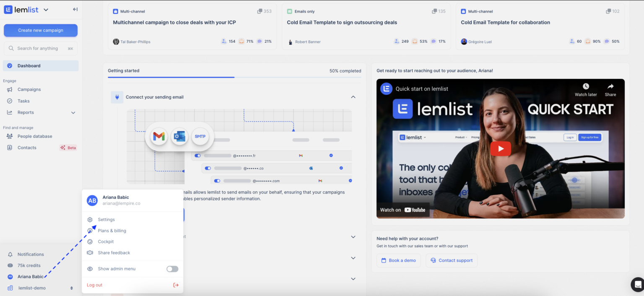Click the Create new campaign button

40,30
